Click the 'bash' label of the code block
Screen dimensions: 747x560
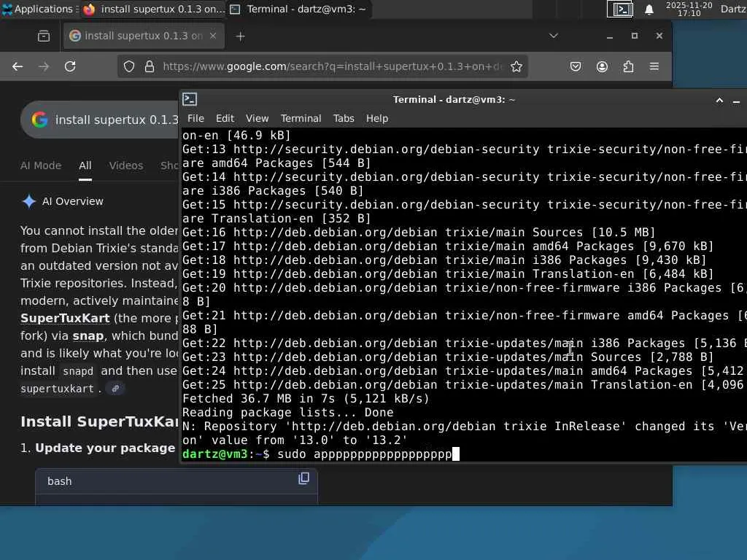pos(60,481)
